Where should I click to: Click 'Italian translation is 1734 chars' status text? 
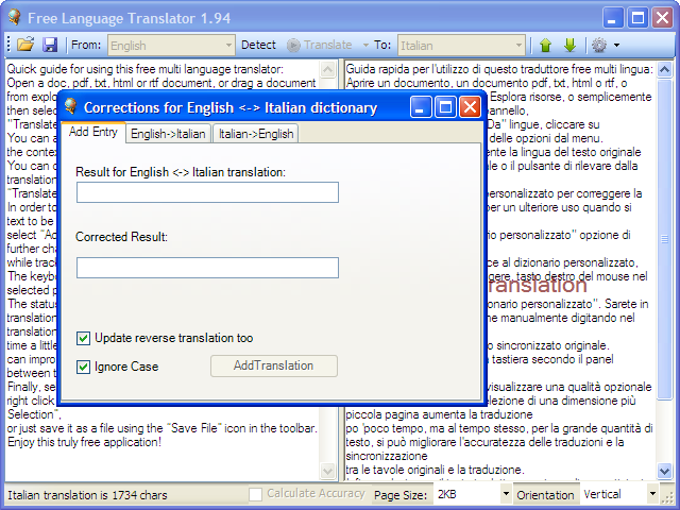87,495
